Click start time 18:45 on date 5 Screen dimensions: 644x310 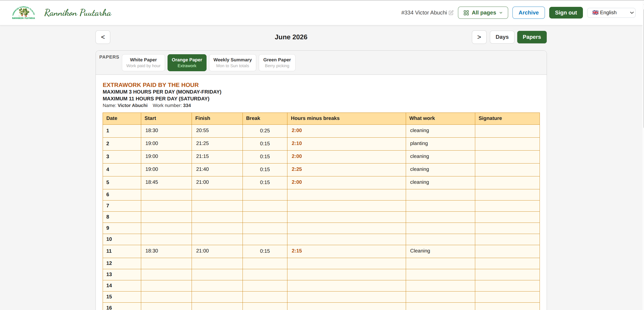point(152,182)
